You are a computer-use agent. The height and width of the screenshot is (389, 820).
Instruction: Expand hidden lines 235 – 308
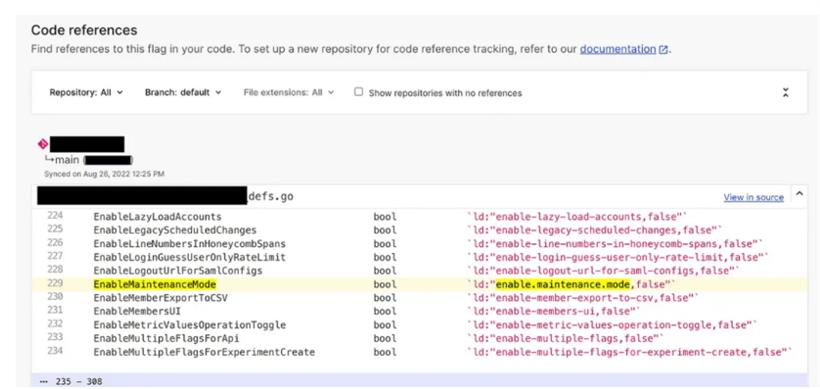(x=419, y=381)
